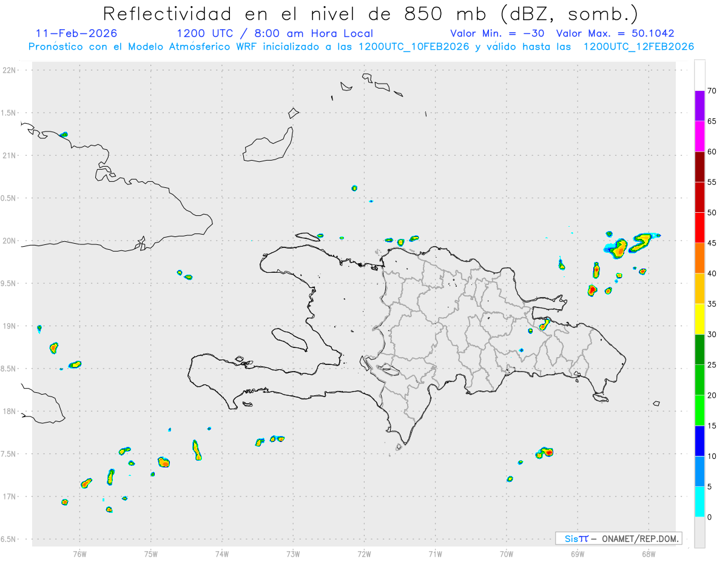This screenshot has height=562, width=728.
Task: Click the '1200UTC_10FEB2026' initialization timestamp
Action: coord(413,47)
